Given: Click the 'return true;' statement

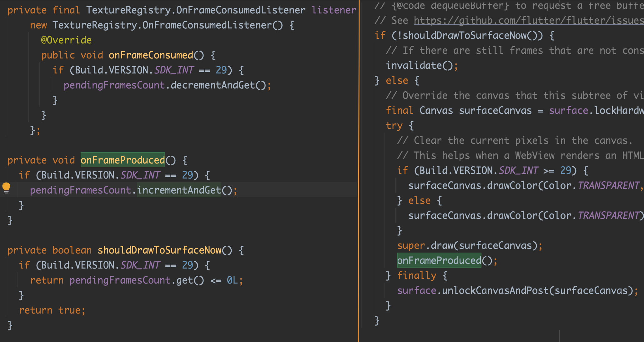Looking at the screenshot, I should (52, 310).
